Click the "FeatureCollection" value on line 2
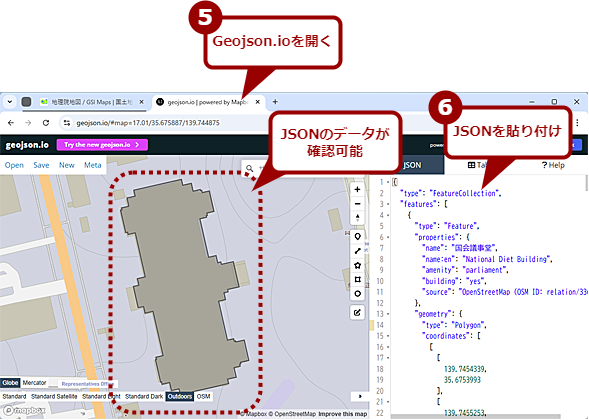The height and width of the screenshot is (420, 589). click(464, 193)
